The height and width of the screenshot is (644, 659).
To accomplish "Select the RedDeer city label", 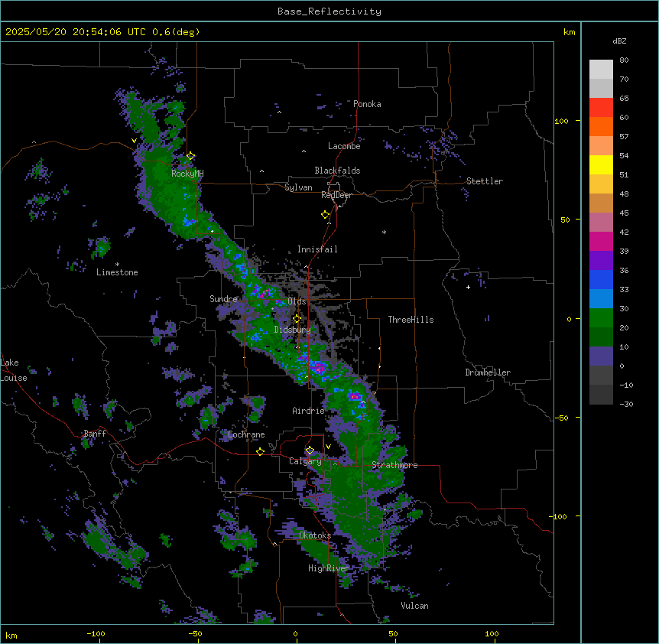I will click(x=336, y=195).
